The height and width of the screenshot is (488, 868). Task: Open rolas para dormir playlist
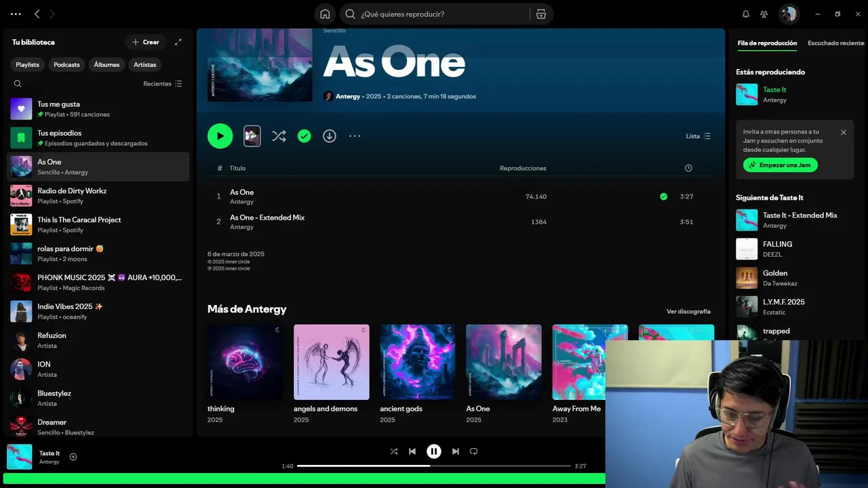[x=98, y=253]
